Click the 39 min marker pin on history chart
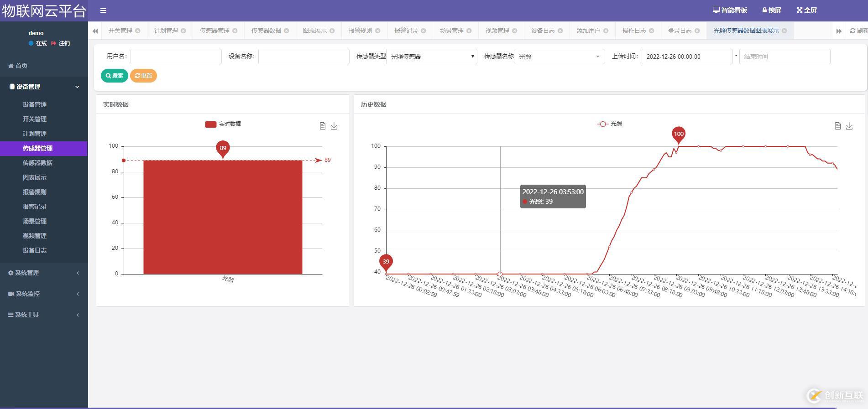Viewport: 868px width, 409px height. tap(386, 263)
